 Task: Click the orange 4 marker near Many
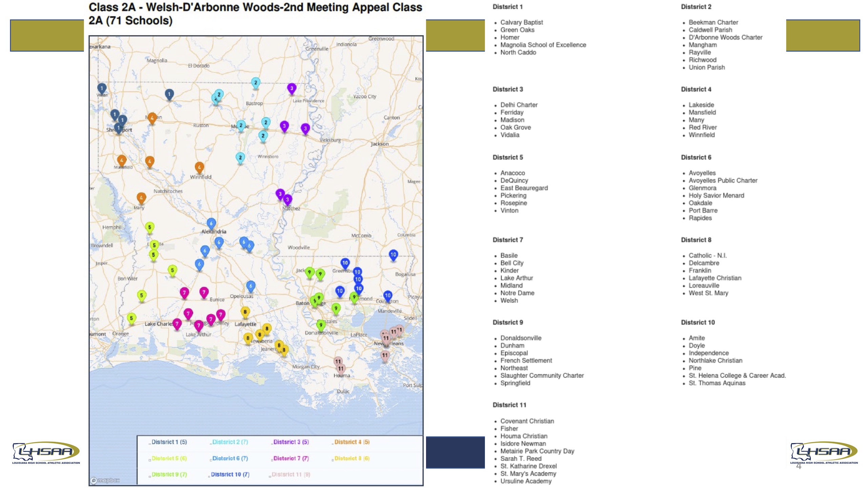141,198
